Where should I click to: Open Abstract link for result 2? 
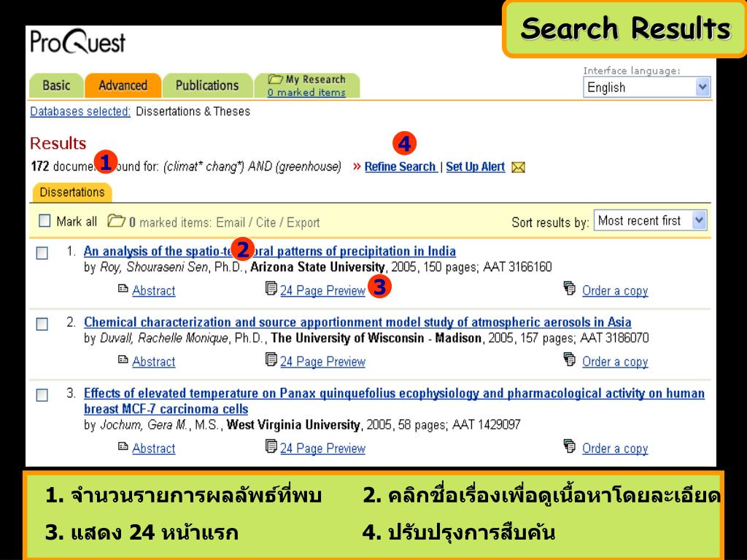153,362
